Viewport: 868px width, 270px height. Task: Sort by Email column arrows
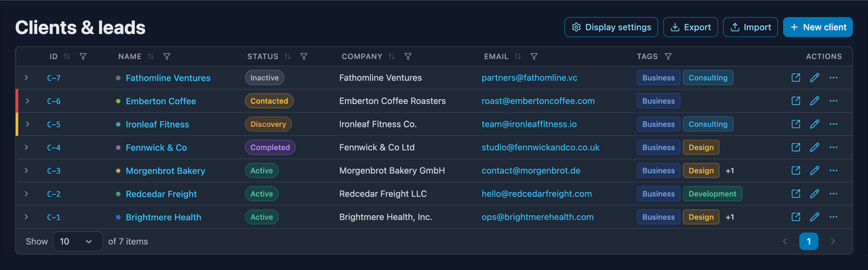[x=517, y=57]
